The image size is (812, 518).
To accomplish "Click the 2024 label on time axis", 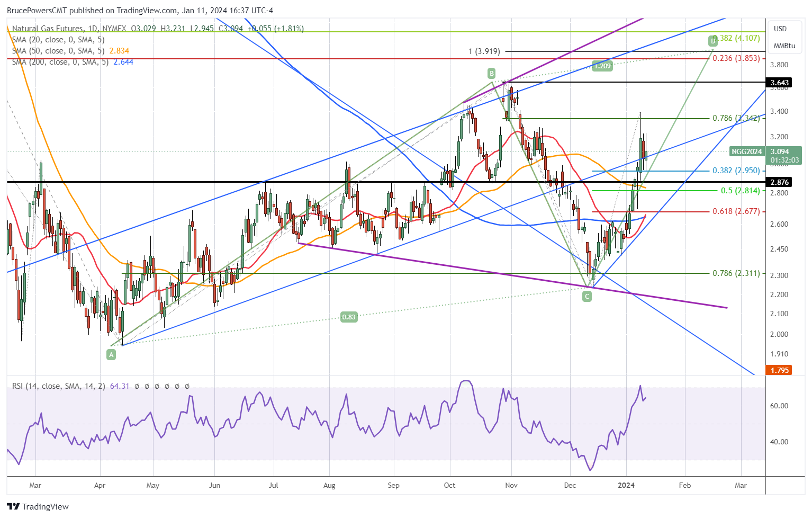I will pos(626,485).
